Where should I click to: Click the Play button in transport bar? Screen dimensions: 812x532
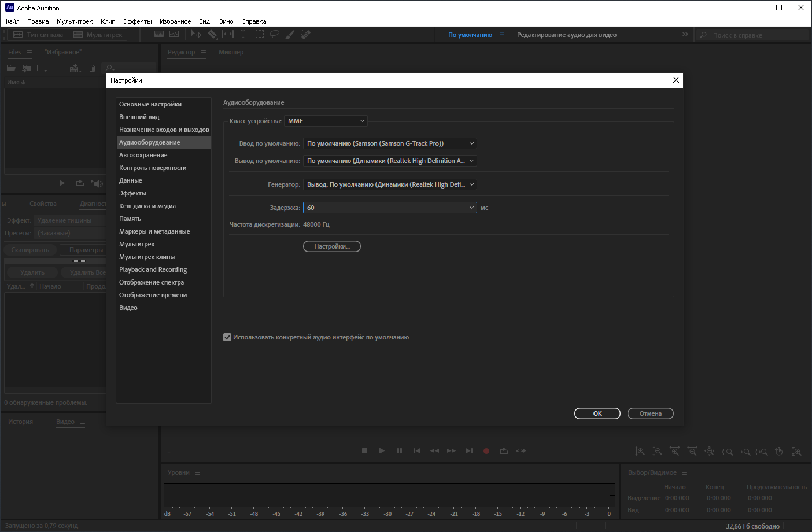click(x=382, y=451)
